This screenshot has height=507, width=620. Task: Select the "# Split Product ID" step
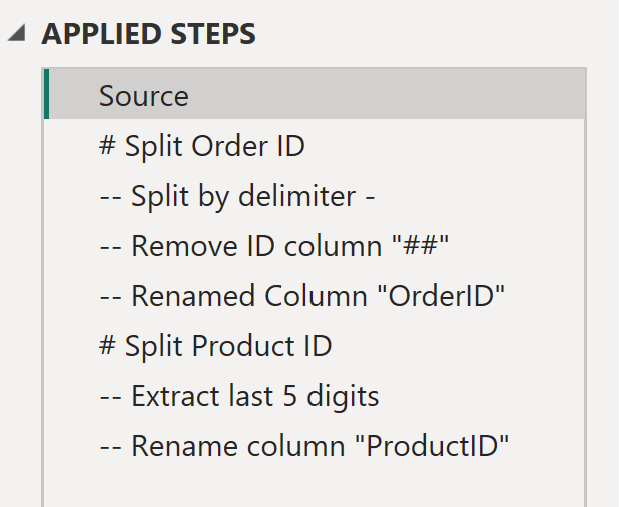pos(216,346)
